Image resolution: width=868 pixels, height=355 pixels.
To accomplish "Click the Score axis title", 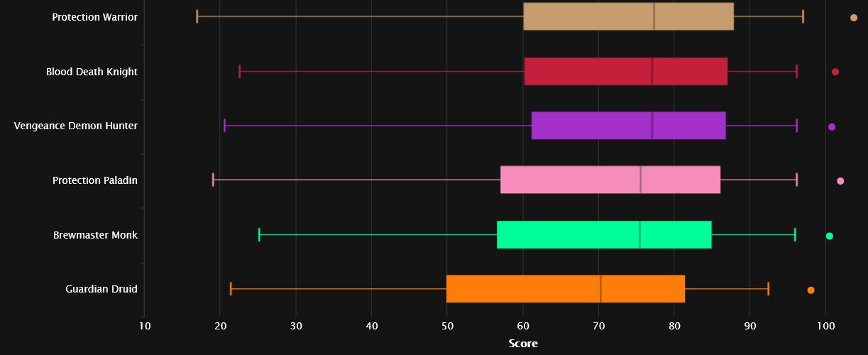I will pos(523,344).
